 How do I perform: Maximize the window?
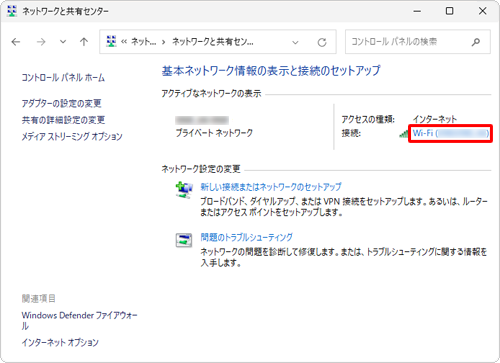coord(449,11)
